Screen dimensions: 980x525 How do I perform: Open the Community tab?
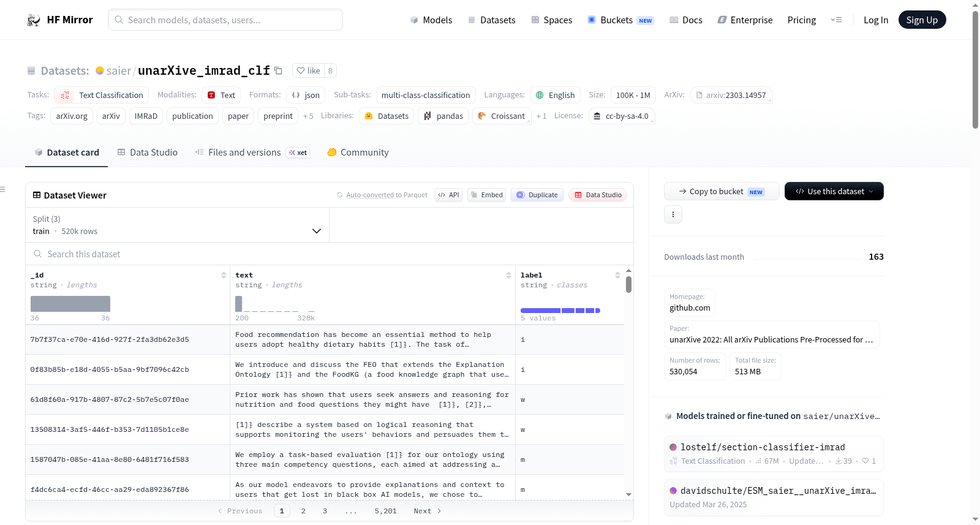coord(358,153)
